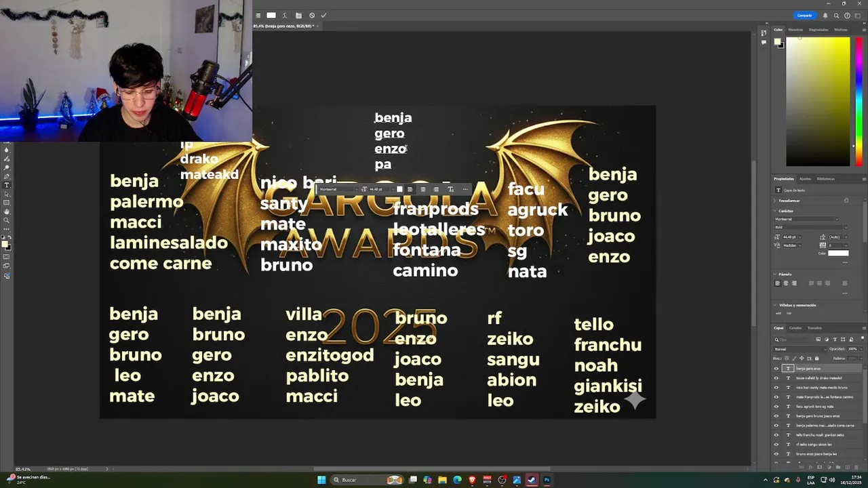The height and width of the screenshot is (488, 868).
Task: Reset transform icon in Properties panel
Action: point(846,201)
